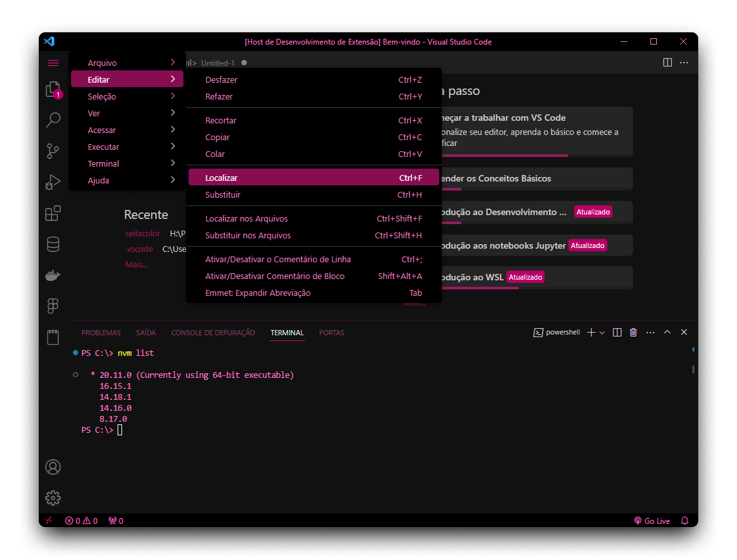The width and height of the screenshot is (737, 560).
Task: Expand the Acessar submenu
Action: coord(127,130)
